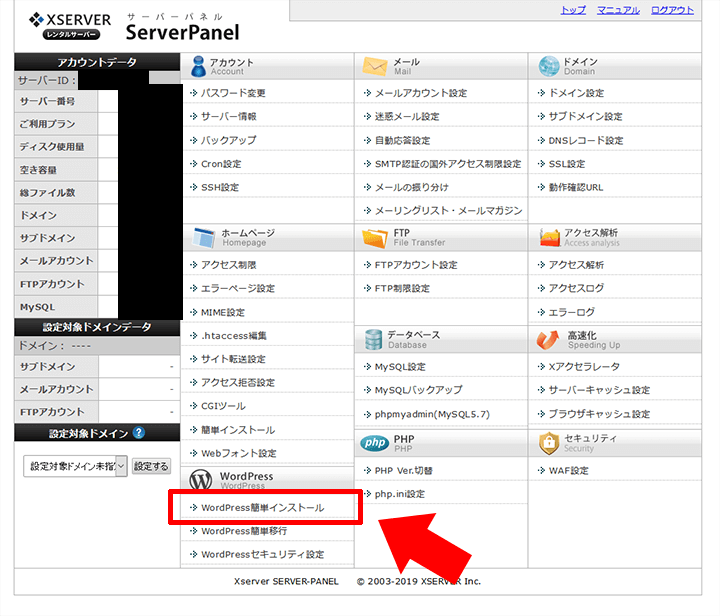The height and width of the screenshot is (616, 720).
Task: Open バックアップ under Account
Action: pos(229,140)
